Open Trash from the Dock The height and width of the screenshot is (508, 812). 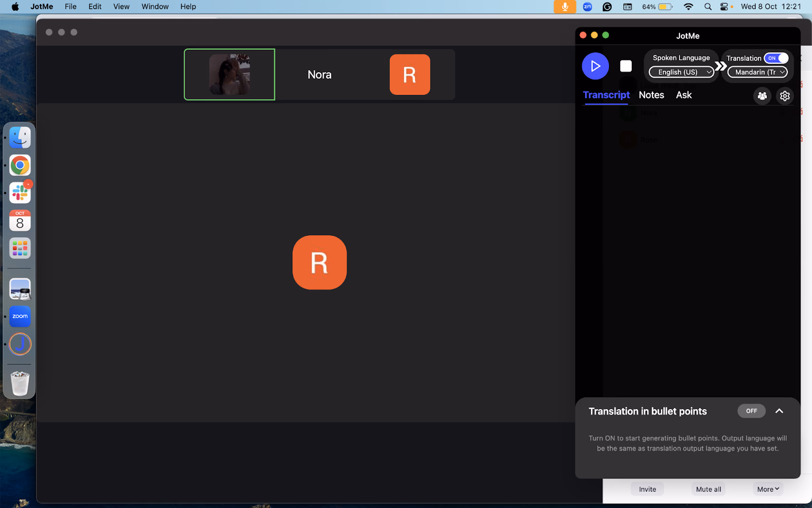coord(20,384)
